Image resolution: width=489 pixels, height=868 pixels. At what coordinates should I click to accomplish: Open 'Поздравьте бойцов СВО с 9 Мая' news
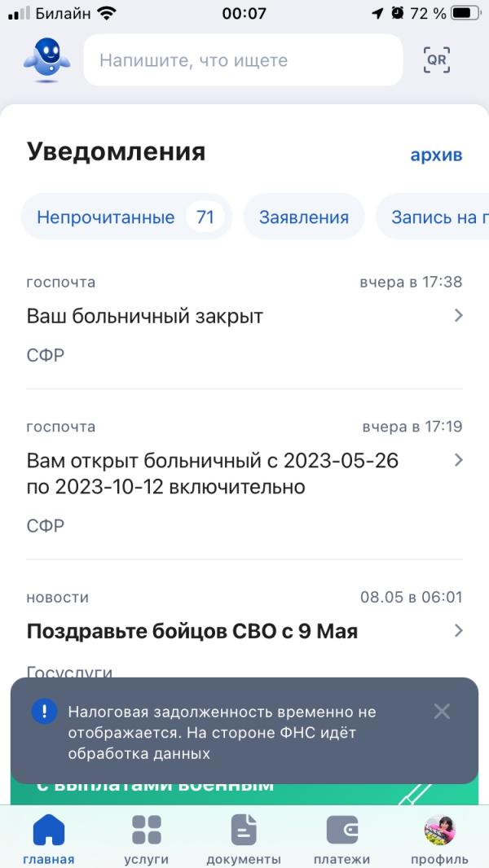192,631
